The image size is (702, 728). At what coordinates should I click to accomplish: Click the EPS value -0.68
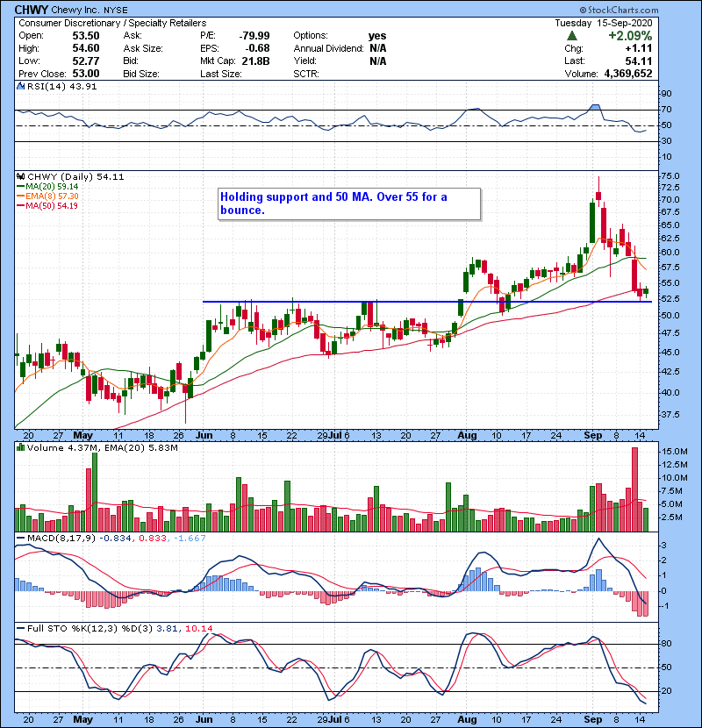259,48
